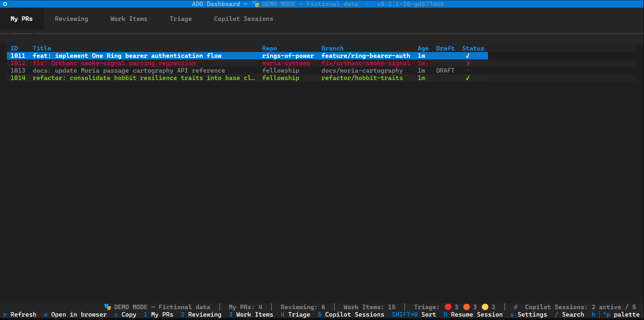Screen dimensions: 644x320
Task: Click the docs/moria-cartography branch cell
Action: pos(362,70)
